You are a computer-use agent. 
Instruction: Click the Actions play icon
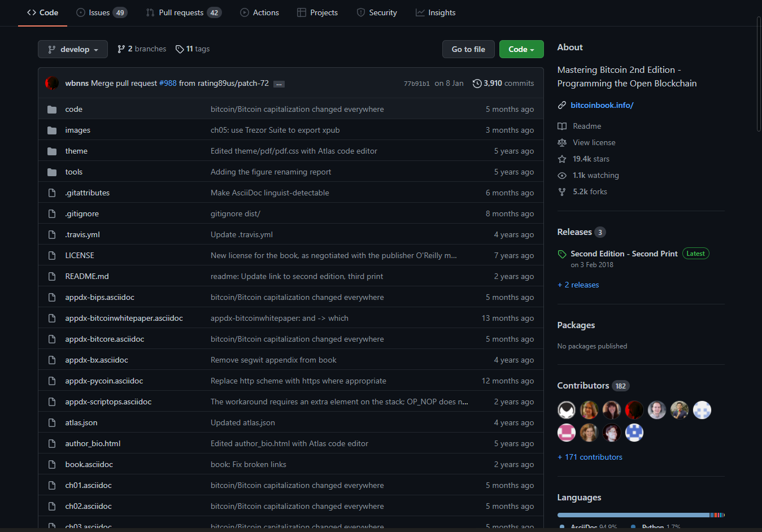(245, 12)
